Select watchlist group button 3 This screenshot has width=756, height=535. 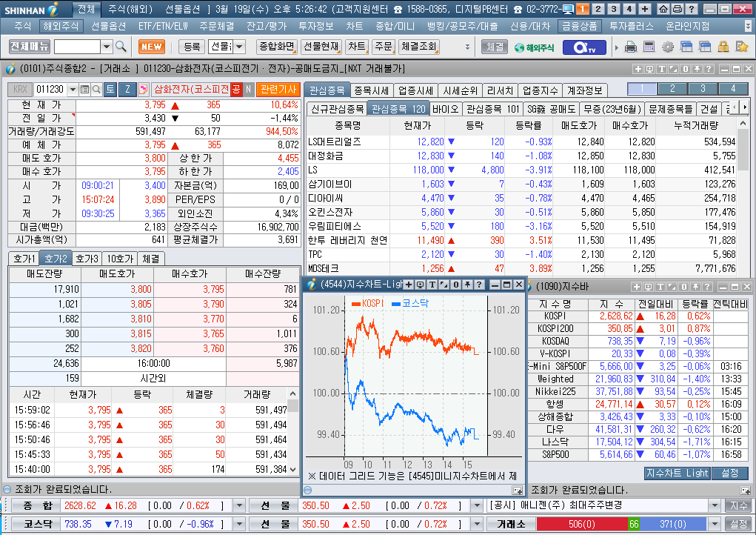pos(703,89)
